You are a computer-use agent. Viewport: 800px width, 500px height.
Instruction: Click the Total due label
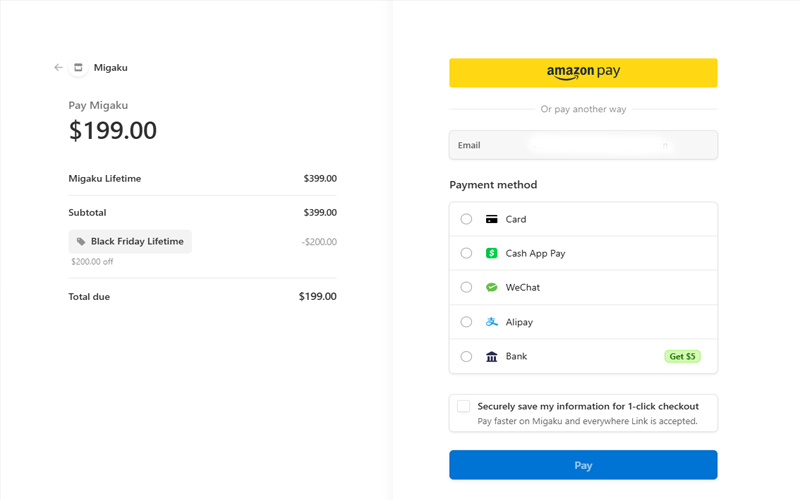(89, 296)
